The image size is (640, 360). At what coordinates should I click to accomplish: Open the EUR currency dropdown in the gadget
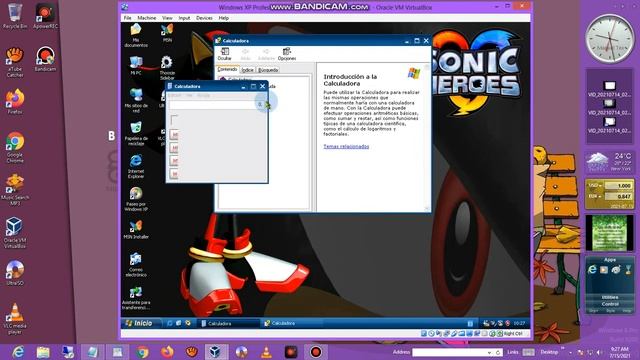click(595, 196)
